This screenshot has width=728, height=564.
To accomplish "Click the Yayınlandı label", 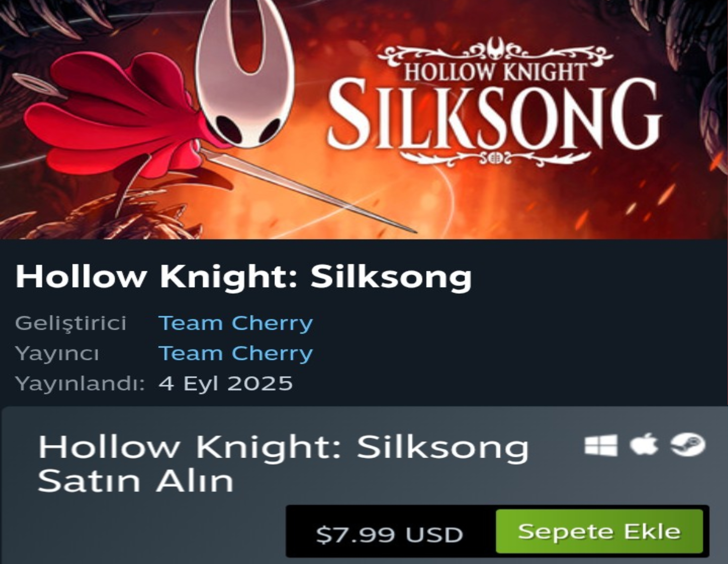I will coord(80,383).
